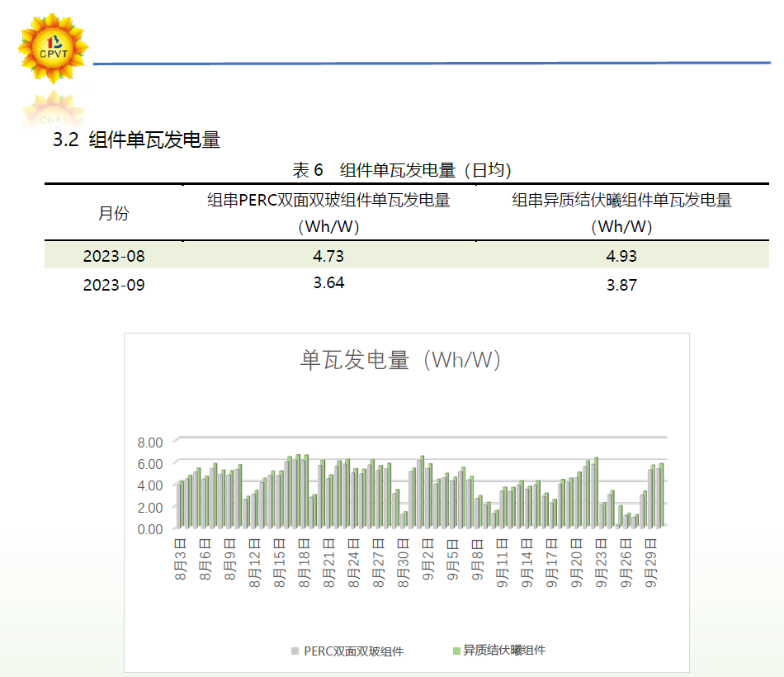
Task: Select the heading '3.2 组件单瓦发电量'
Action: (136, 140)
